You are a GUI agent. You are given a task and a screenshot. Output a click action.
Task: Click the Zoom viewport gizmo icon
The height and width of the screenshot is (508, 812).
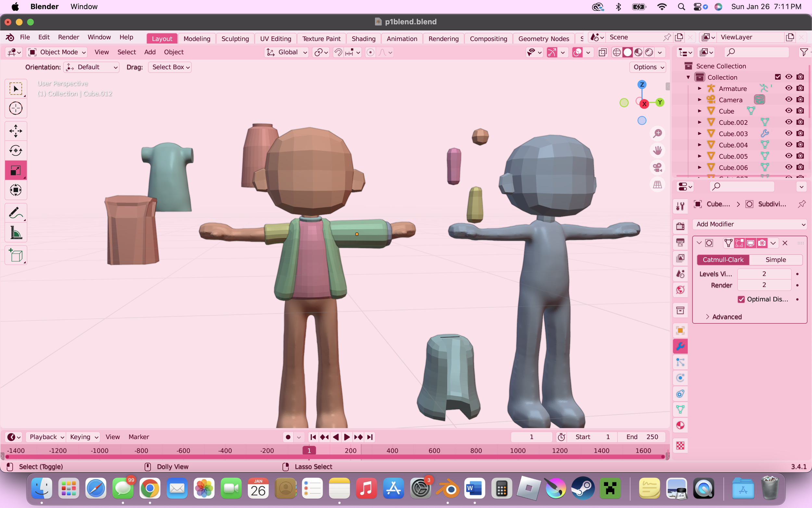pos(657,133)
